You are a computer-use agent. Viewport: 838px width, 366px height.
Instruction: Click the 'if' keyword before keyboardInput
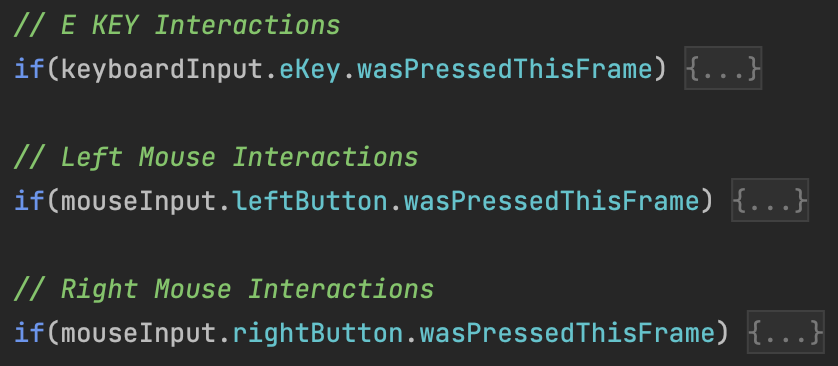pyautogui.click(x=29, y=69)
